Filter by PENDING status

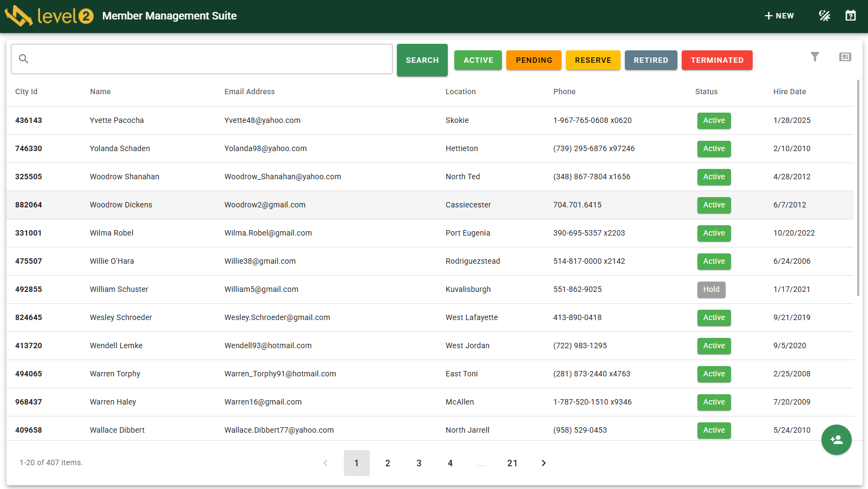pyautogui.click(x=534, y=60)
